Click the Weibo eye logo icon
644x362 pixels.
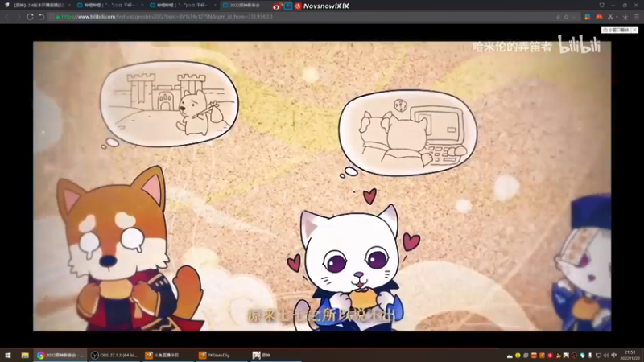[276, 6]
